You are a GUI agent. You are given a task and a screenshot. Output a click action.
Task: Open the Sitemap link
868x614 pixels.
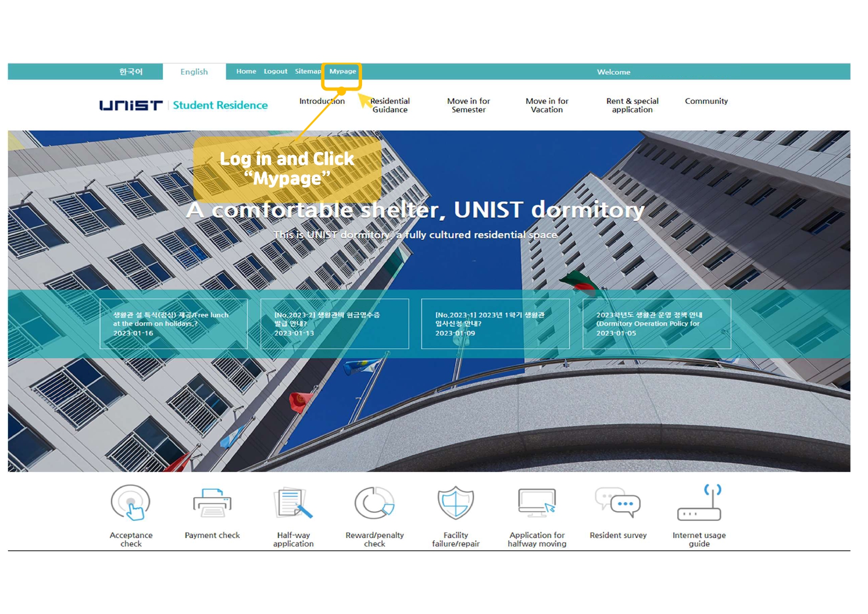(x=308, y=71)
